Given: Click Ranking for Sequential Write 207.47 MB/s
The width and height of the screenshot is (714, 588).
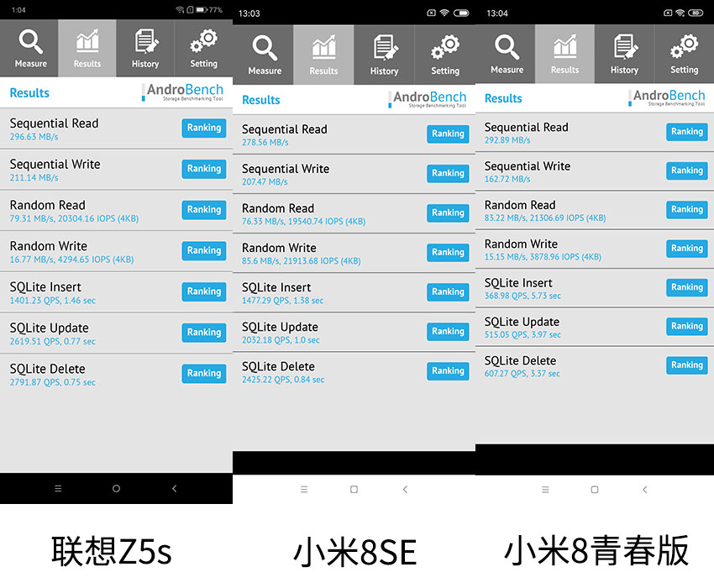Looking at the screenshot, I should point(448,173).
